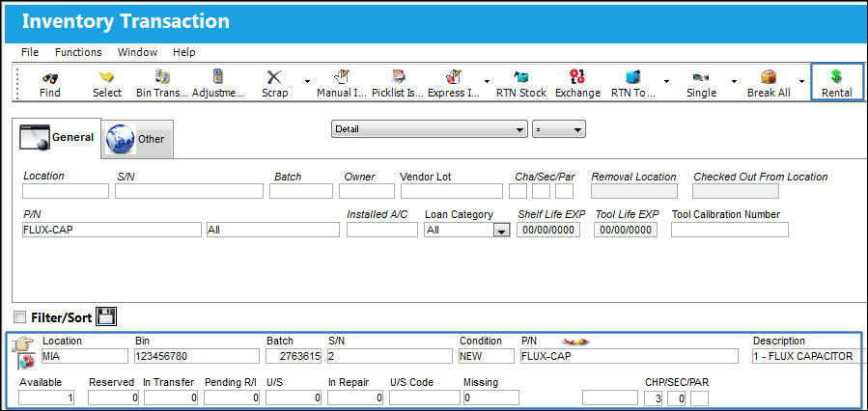Open the Manual Issue toolbar icon

click(342, 76)
